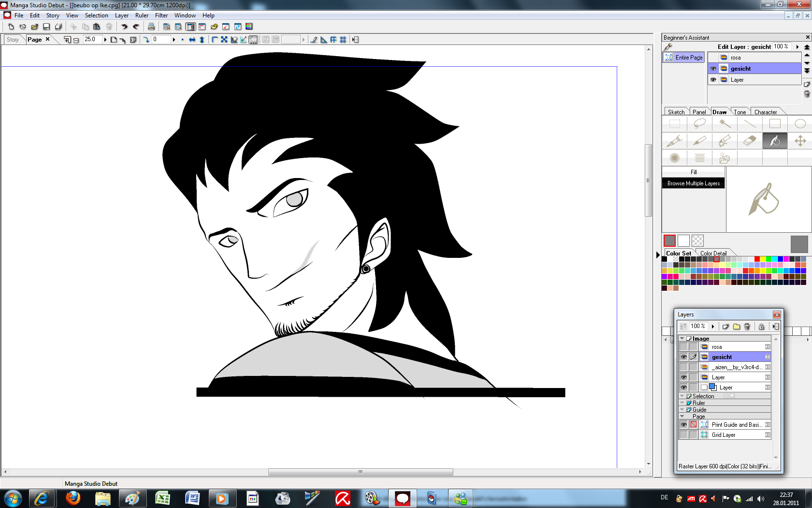Screen dimensions: 812x508
Task: Click the canvas horizontal scrollbar thumb
Action: [x=361, y=472]
